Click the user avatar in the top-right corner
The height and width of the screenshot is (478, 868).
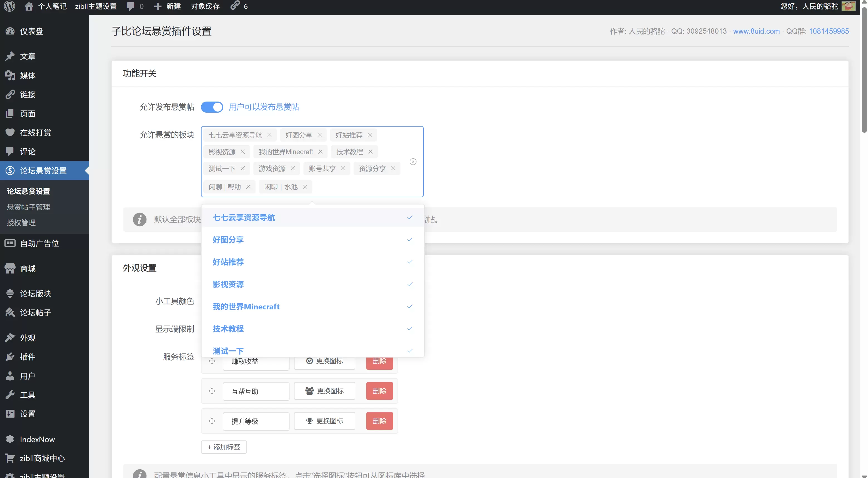point(848,6)
